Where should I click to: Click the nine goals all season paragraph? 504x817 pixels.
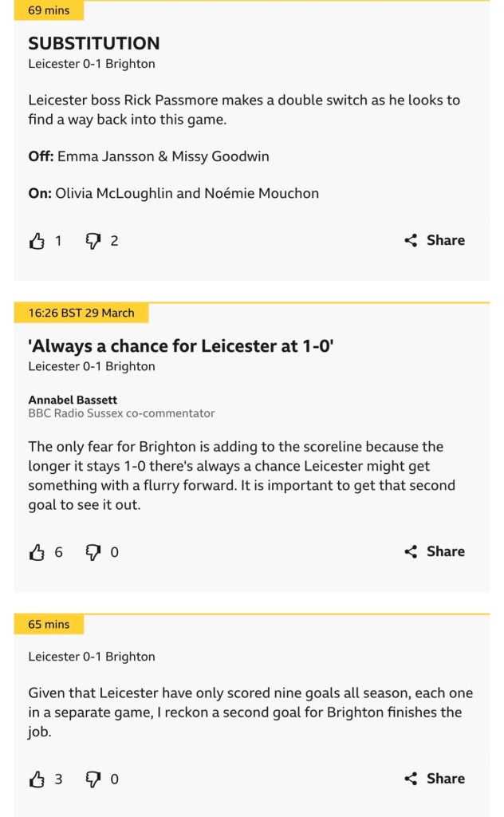pyautogui.click(x=250, y=712)
